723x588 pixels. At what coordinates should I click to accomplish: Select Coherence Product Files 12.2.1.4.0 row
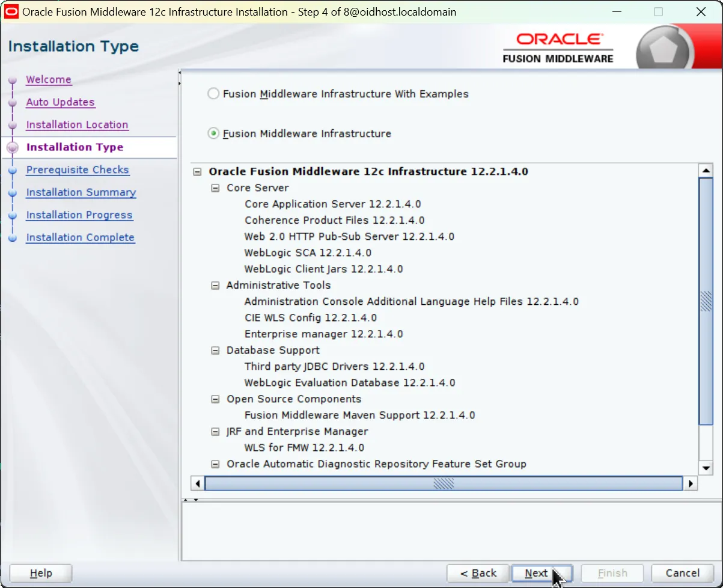335,221
